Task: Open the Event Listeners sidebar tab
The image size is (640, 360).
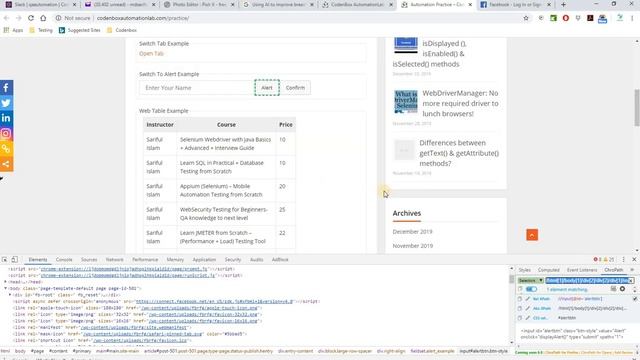Action: click(582, 270)
